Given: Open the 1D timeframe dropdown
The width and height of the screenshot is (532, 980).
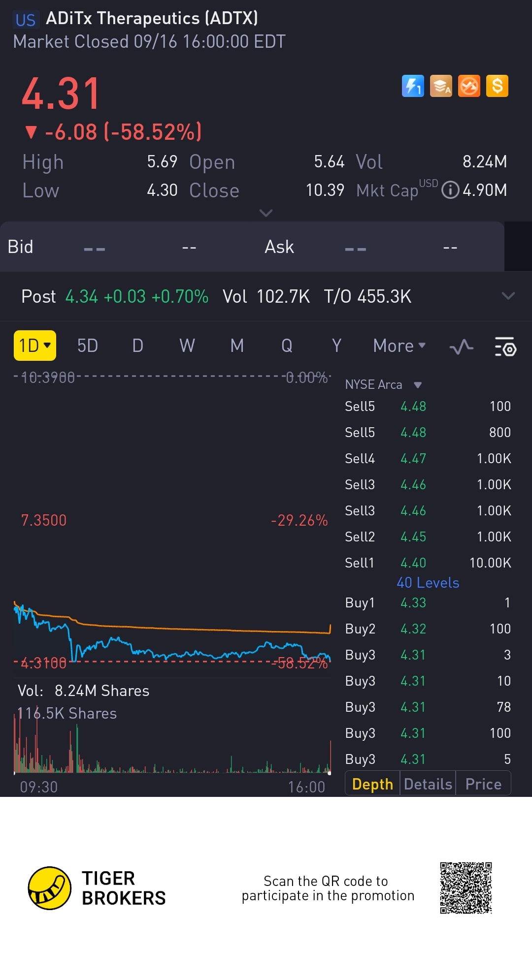Looking at the screenshot, I should pos(34,346).
